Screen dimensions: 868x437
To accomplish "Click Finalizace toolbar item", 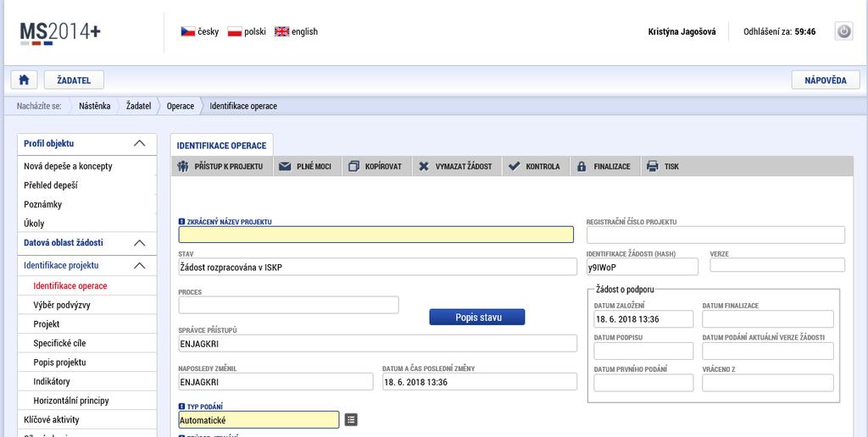I will 605,166.
